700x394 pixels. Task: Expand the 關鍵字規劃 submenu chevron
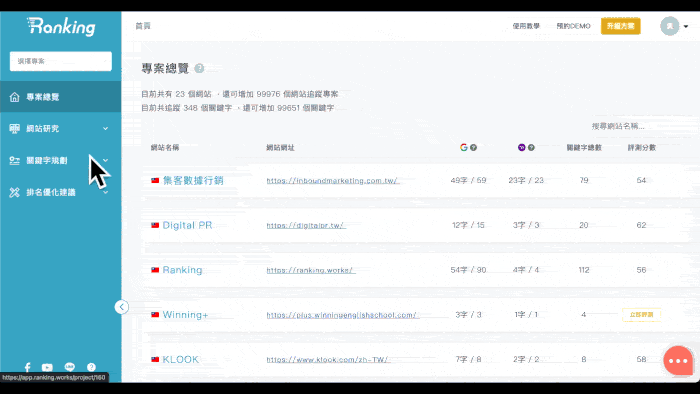(x=105, y=160)
